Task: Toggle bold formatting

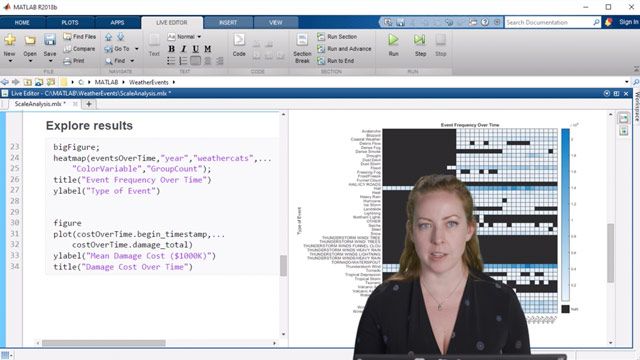Action: click(x=171, y=49)
